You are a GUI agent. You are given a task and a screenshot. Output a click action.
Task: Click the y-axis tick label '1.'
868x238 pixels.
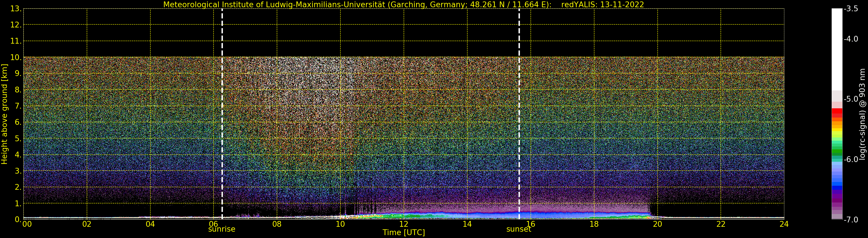[18, 204]
